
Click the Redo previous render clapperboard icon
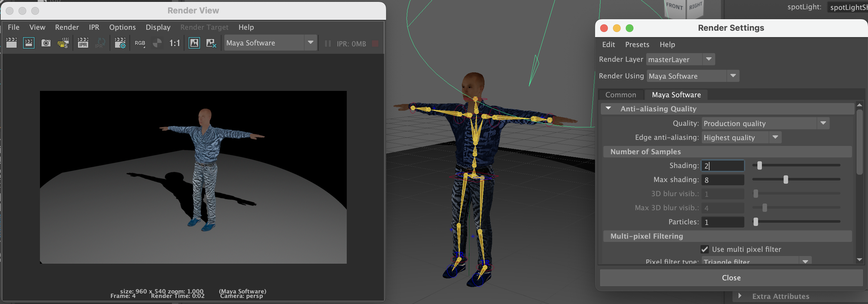click(x=12, y=43)
